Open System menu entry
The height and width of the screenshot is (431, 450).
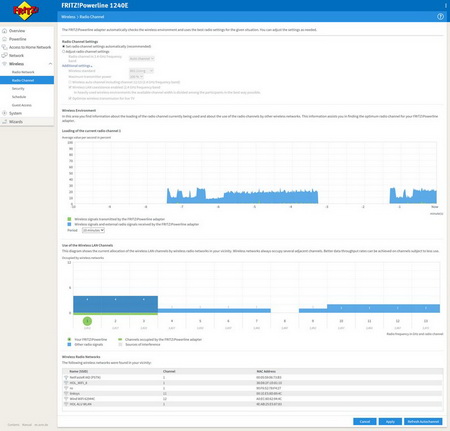pyautogui.click(x=15, y=113)
